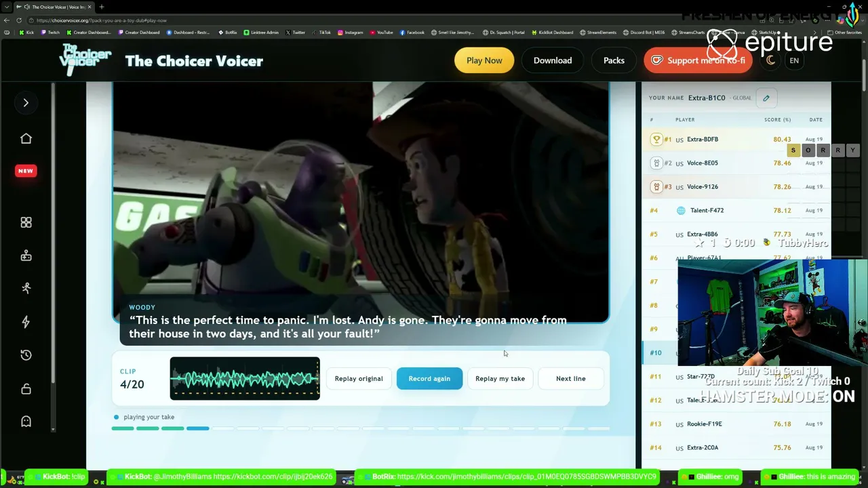Click the Woody subtitle line text
Image resolution: width=868 pixels, height=488 pixels.
coord(348,327)
